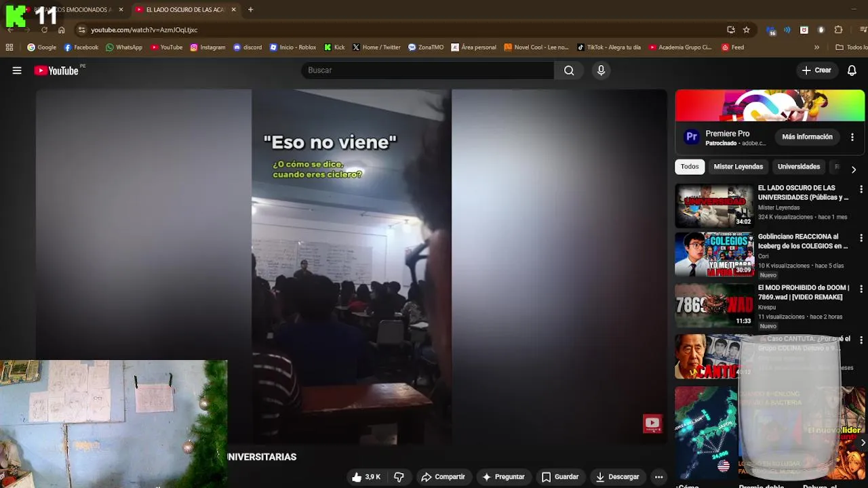Open options for the MOD PROHIBIDO de DOOM video
The image size is (868, 488).
pos(861,289)
